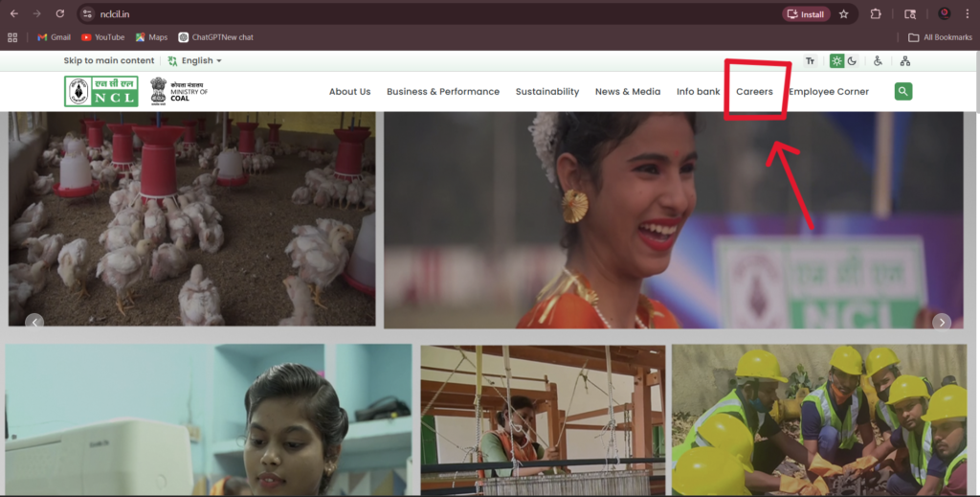Switch to dark mode moon toggle
The width and height of the screenshot is (980, 497).
tap(852, 61)
